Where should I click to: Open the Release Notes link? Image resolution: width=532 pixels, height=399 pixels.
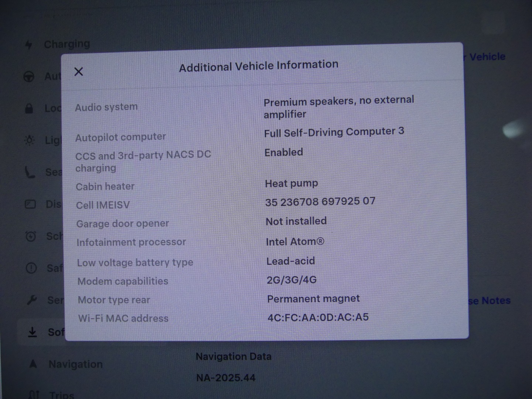click(489, 301)
